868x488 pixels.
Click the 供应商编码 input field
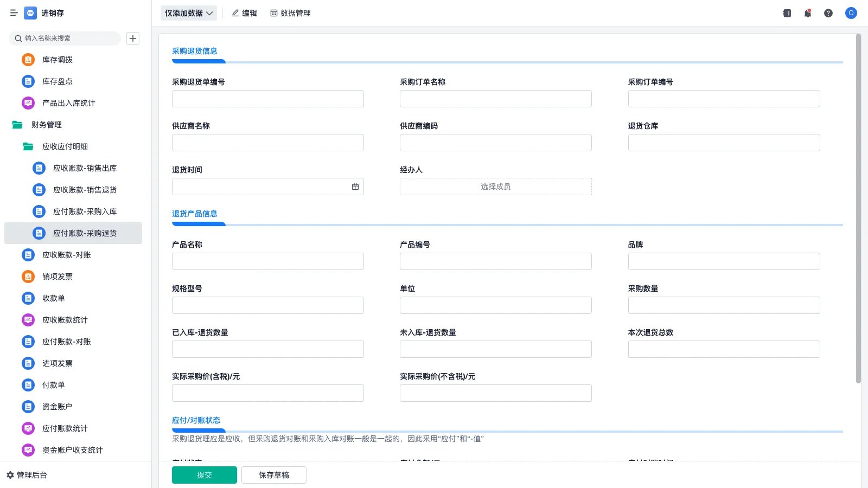click(x=496, y=143)
